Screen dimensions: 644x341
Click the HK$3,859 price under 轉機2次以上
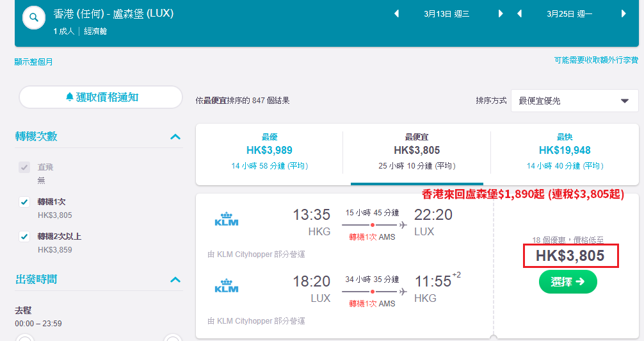tap(54, 250)
